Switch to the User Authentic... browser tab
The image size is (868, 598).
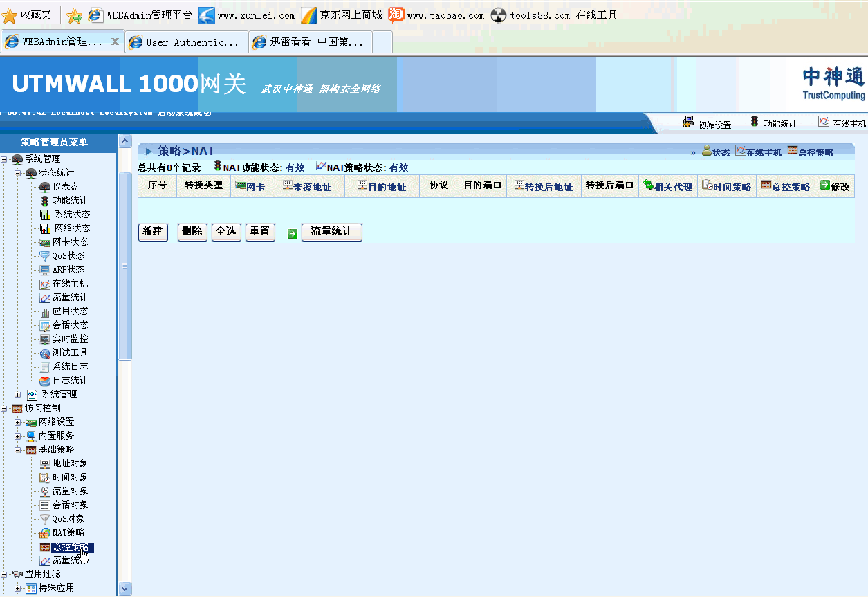(x=185, y=42)
